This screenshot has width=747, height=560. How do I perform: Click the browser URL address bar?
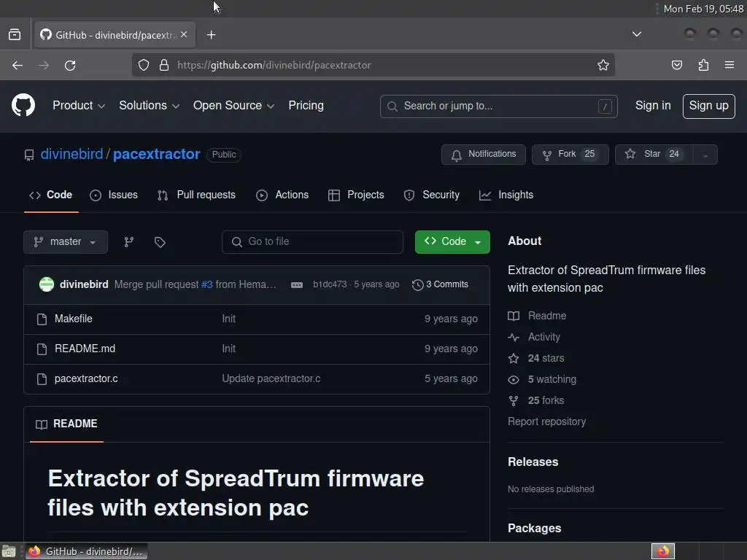tap(373, 65)
